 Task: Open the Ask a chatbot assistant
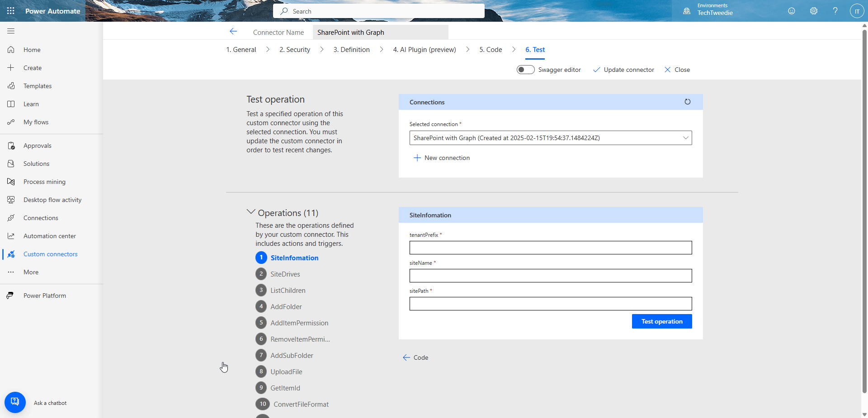(15, 402)
